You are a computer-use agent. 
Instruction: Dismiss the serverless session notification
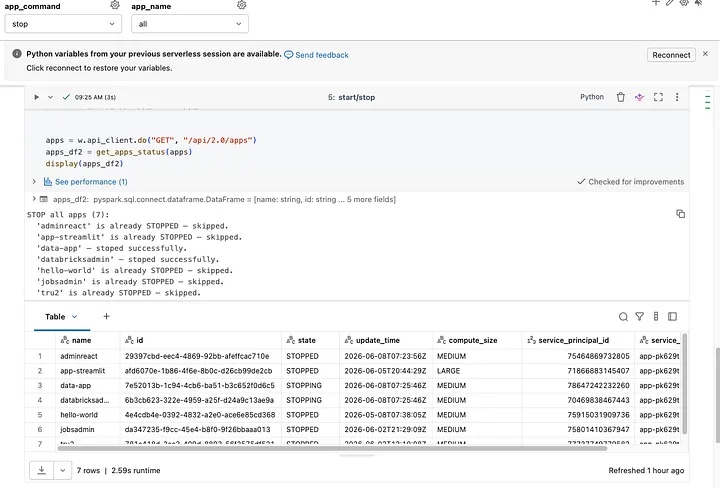705,54
